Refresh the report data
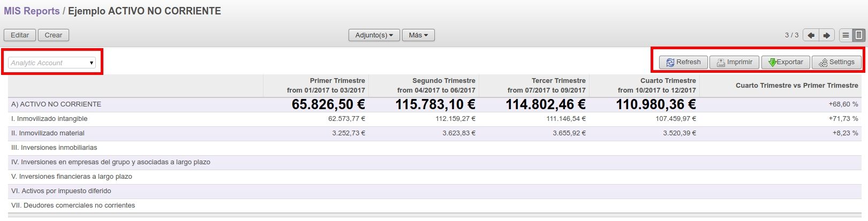This screenshot has height=221, width=868. click(x=683, y=62)
